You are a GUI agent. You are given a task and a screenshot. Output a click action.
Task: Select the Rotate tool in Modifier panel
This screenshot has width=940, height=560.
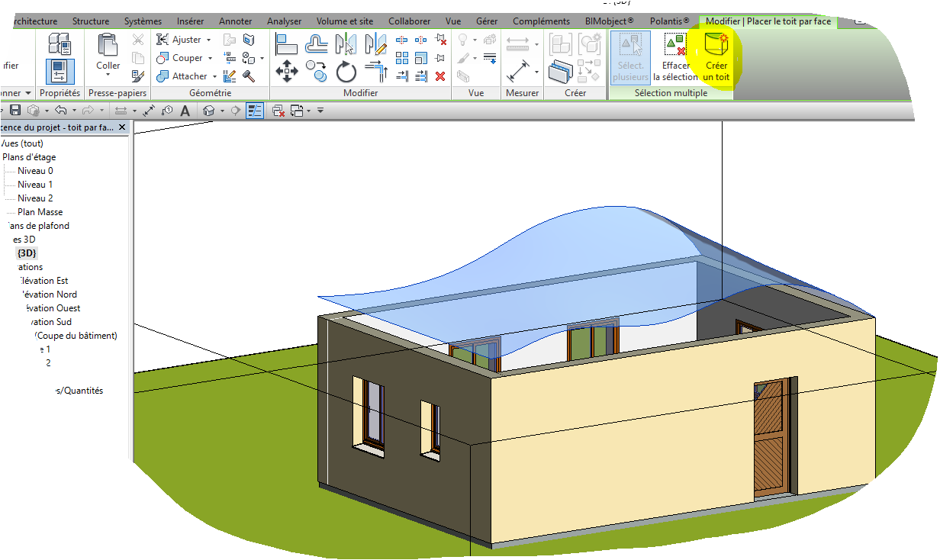tap(346, 73)
